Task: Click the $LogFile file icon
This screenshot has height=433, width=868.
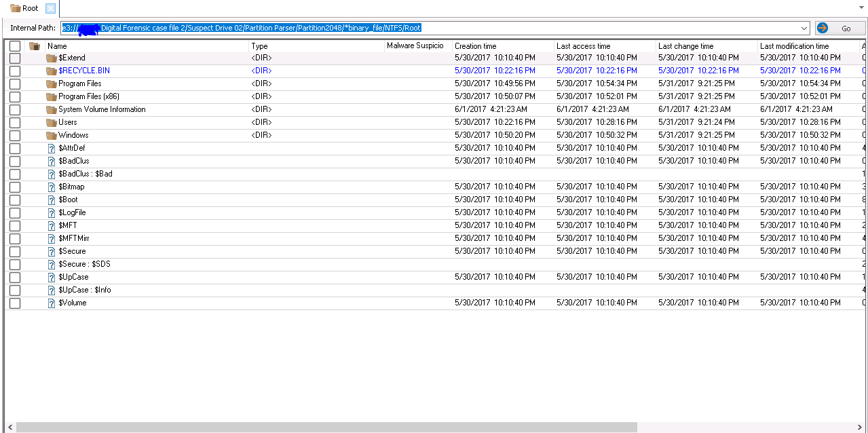Action: 52,213
